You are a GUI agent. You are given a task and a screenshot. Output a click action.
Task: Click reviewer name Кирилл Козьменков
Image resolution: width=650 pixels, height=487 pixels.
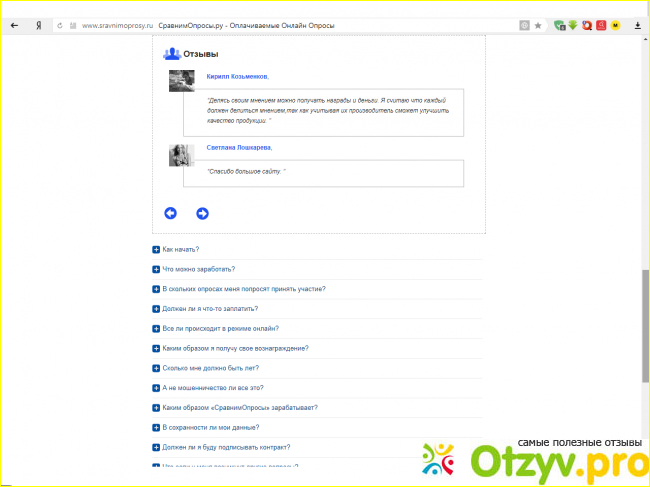pos(237,76)
